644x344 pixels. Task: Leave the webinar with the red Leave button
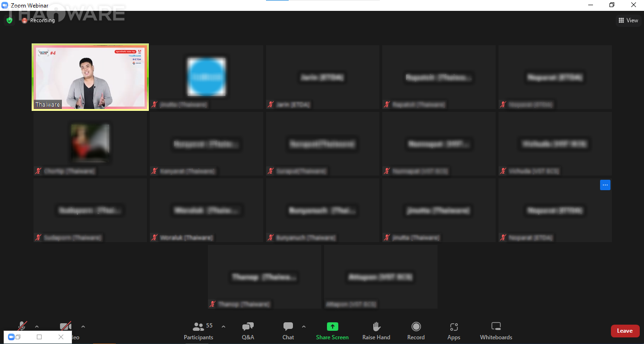[625, 331]
